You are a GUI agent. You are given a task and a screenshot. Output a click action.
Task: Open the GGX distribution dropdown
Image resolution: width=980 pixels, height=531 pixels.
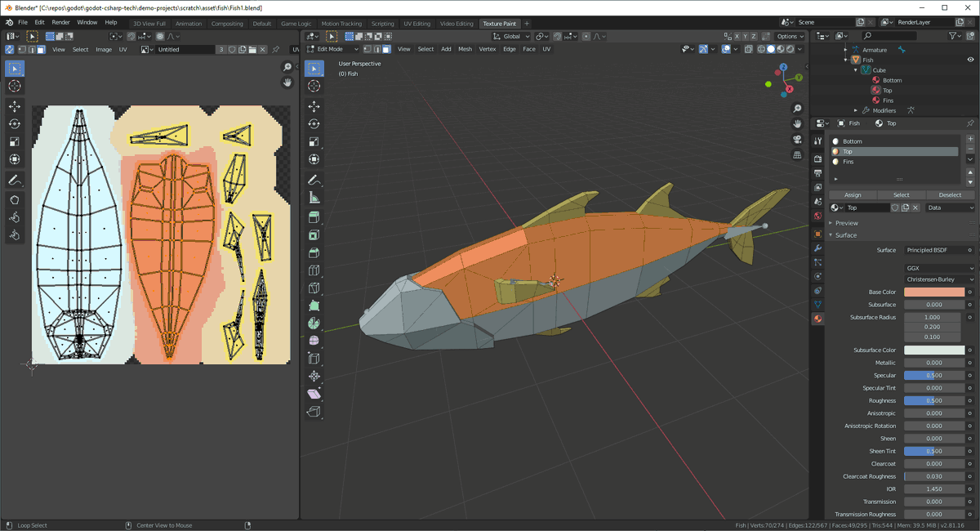coord(939,268)
